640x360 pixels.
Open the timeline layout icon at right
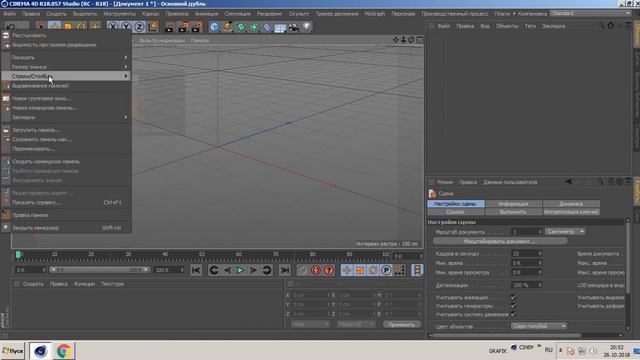coord(417,270)
